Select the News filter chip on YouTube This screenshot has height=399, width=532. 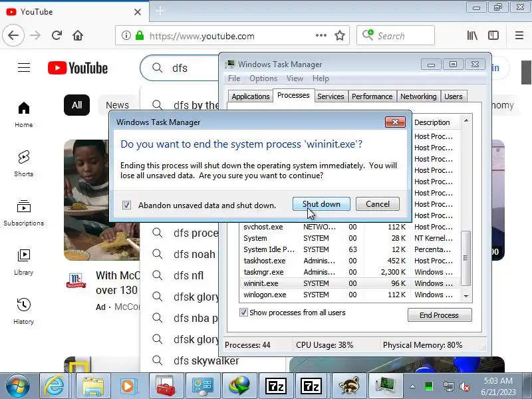click(118, 105)
